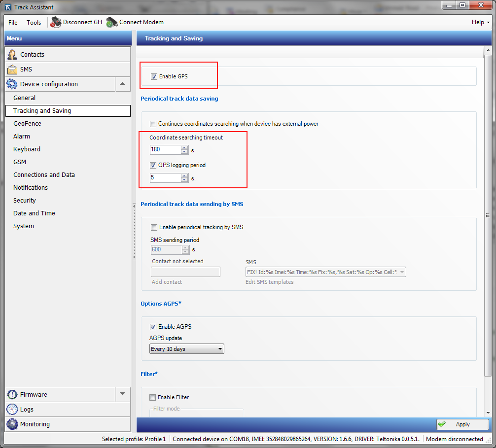Click the Edit SMS templates link

coord(270,282)
